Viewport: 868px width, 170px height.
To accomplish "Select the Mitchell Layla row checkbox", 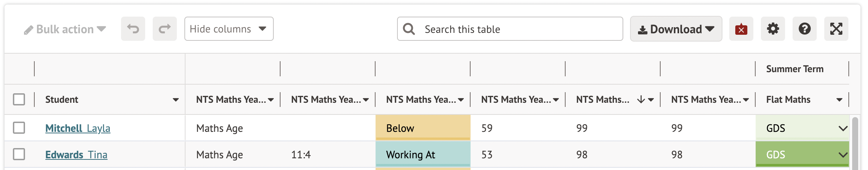I will (x=19, y=128).
